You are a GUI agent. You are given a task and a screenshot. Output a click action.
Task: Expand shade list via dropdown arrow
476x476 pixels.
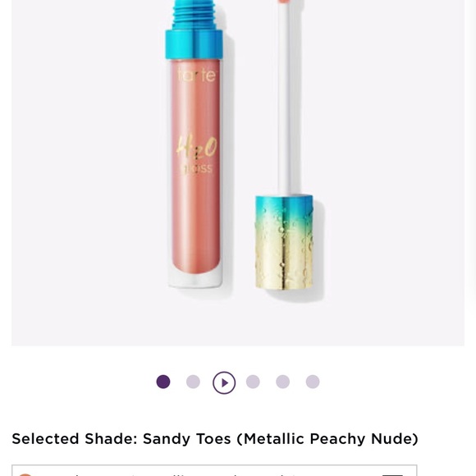coord(392,474)
